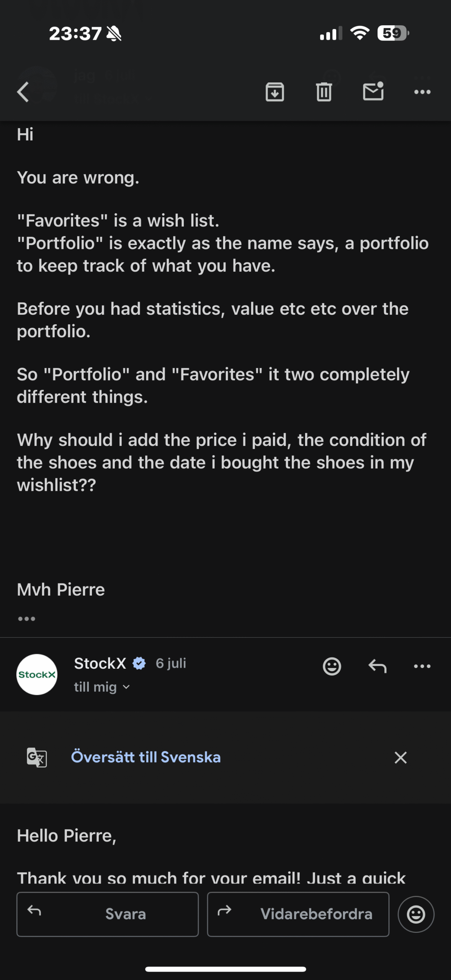The width and height of the screenshot is (451, 980).
Task: Archive this email conversation
Action: [275, 92]
